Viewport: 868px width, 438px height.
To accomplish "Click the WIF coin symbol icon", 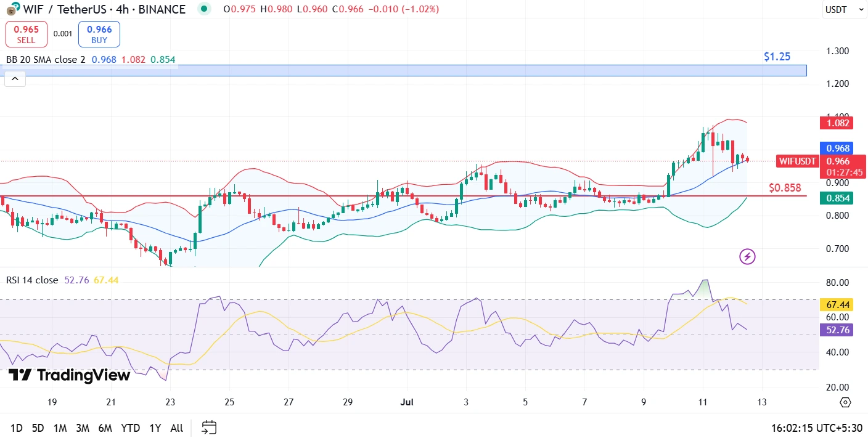I will [x=13, y=9].
